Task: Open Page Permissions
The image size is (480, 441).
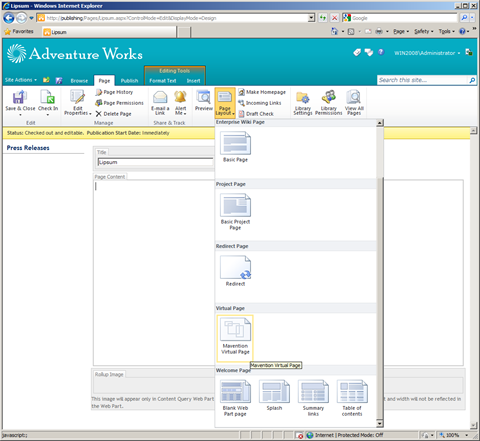Action: 119,103
